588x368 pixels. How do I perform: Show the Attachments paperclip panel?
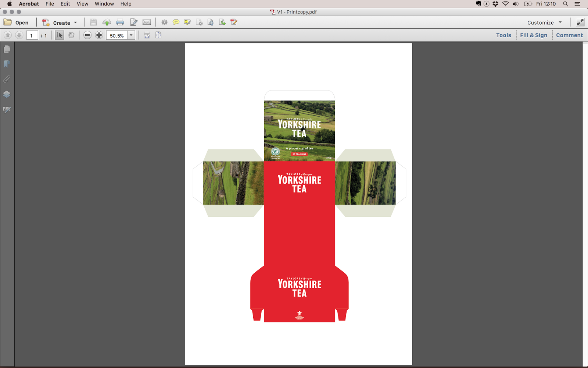[7, 79]
